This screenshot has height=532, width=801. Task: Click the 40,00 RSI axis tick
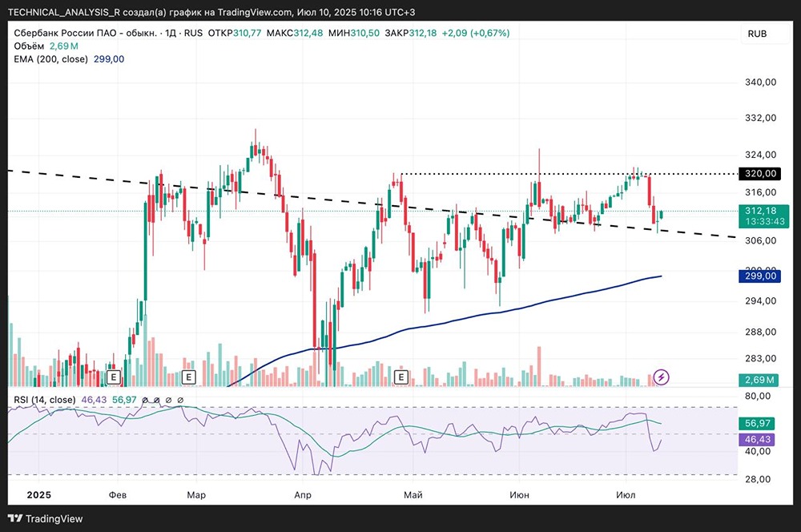(x=758, y=452)
